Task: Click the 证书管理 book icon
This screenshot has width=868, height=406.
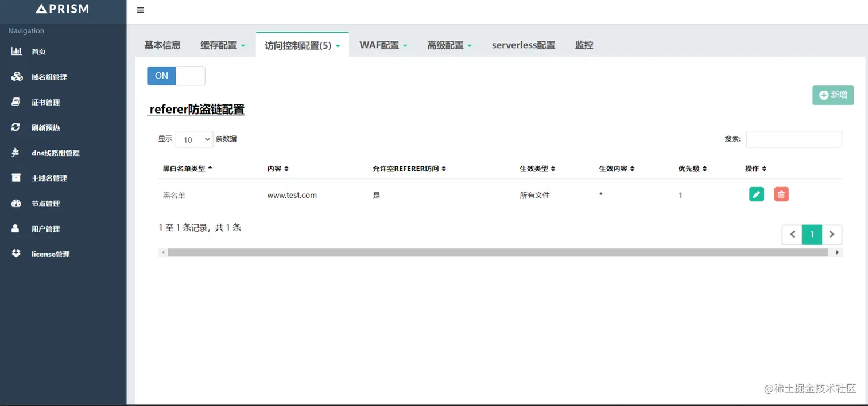Action: point(16,102)
